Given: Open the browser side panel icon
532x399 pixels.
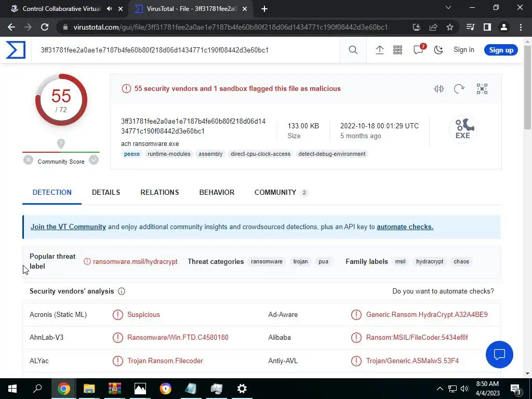Looking at the screenshot, I should click(x=487, y=27).
